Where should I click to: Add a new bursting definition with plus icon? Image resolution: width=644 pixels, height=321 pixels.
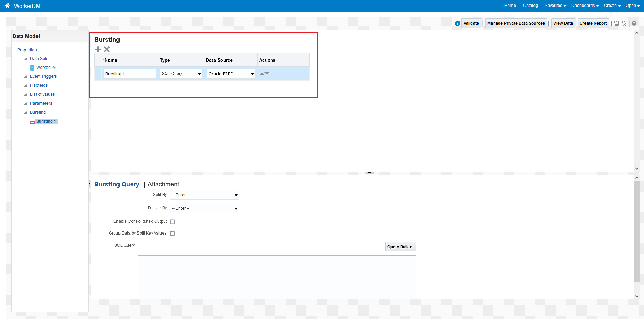pos(98,49)
